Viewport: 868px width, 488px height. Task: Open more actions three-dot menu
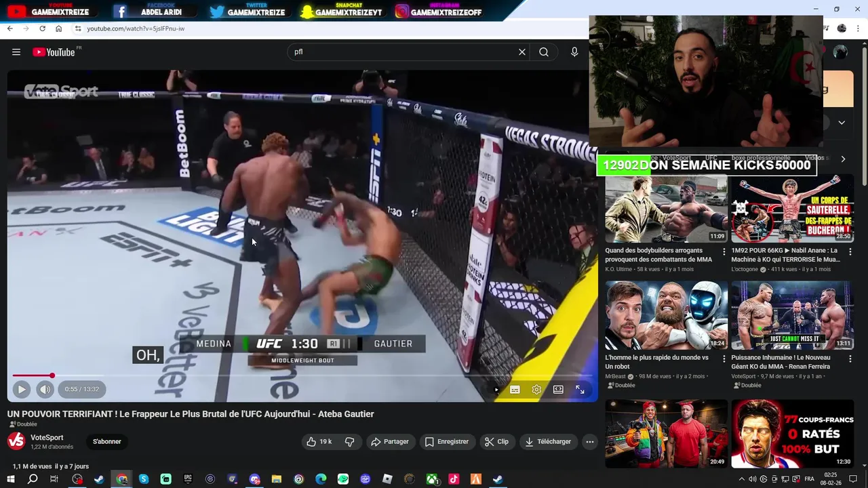(590, 441)
